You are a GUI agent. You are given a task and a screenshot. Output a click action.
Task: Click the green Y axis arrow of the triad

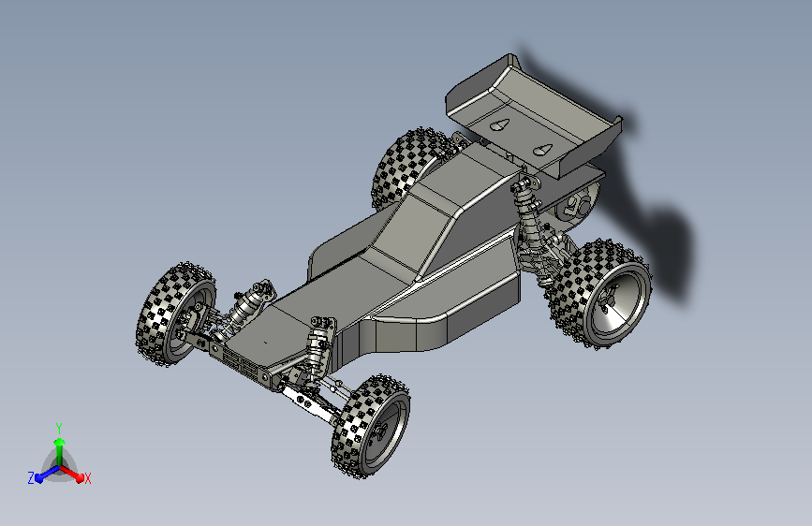(x=60, y=450)
